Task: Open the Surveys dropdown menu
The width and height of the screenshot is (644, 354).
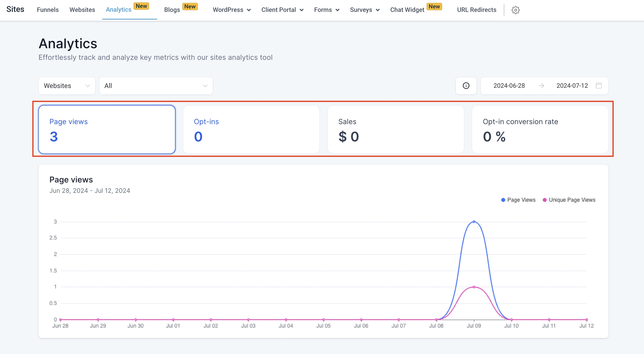Action: click(364, 10)
